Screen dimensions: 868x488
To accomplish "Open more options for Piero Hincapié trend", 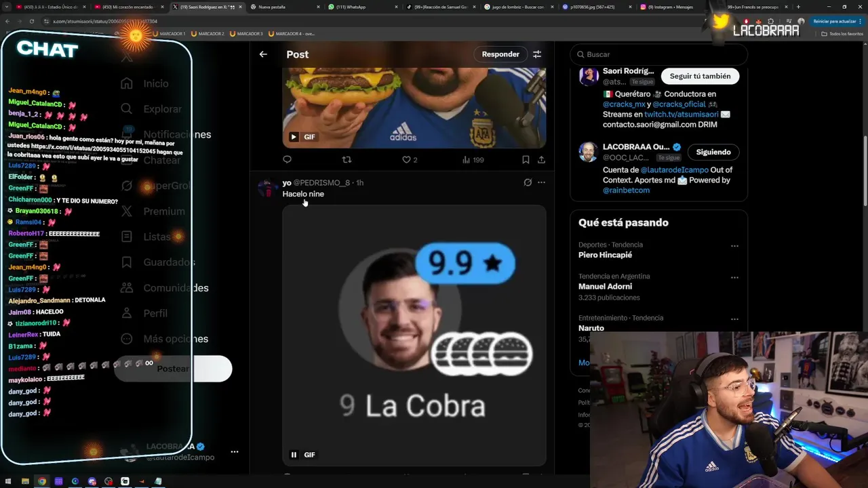I will click(734, 246).
